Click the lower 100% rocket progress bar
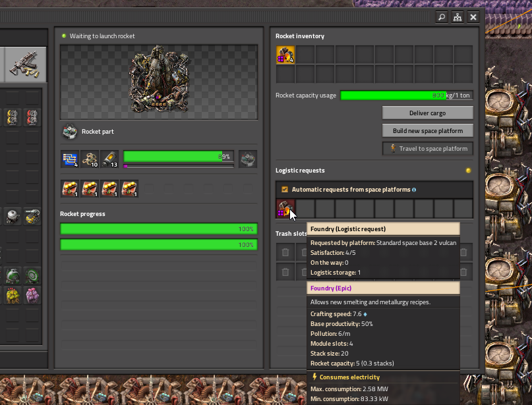532x405 pixels. pyautogui.click(x=159, y=245)
